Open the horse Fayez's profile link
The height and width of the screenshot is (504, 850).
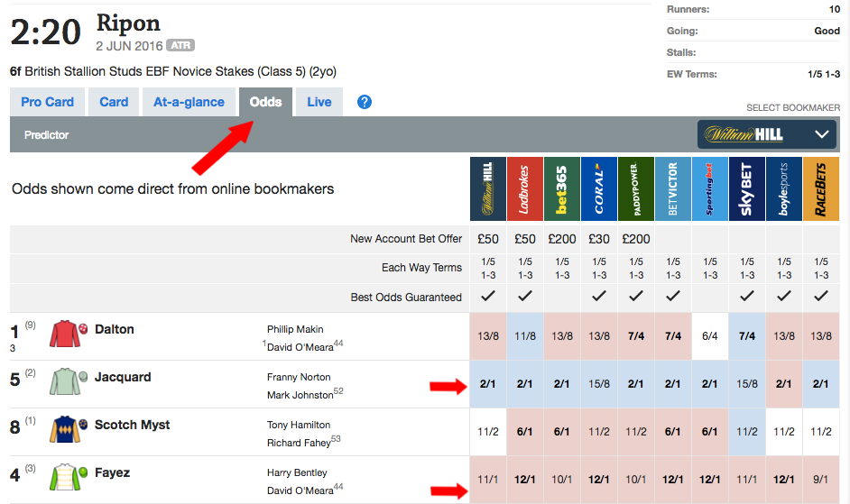112,472
